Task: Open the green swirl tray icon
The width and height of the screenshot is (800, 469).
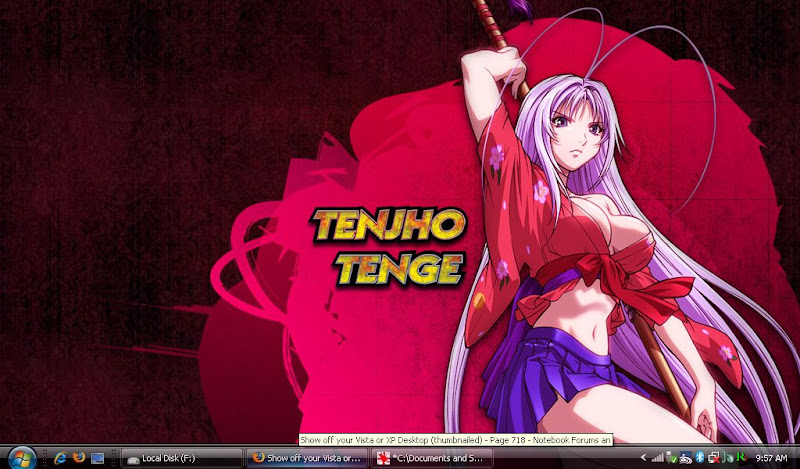Action: [x=728, y=458]
